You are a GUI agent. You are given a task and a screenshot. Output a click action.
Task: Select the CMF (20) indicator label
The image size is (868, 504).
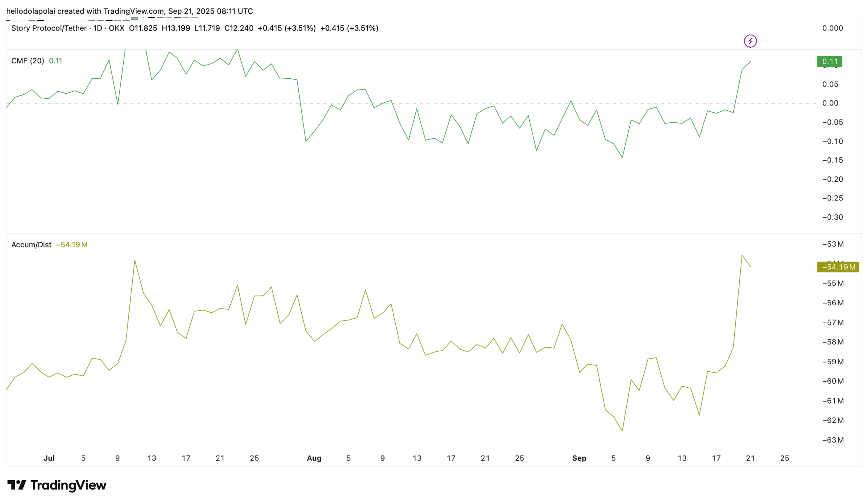click(27, 61)
